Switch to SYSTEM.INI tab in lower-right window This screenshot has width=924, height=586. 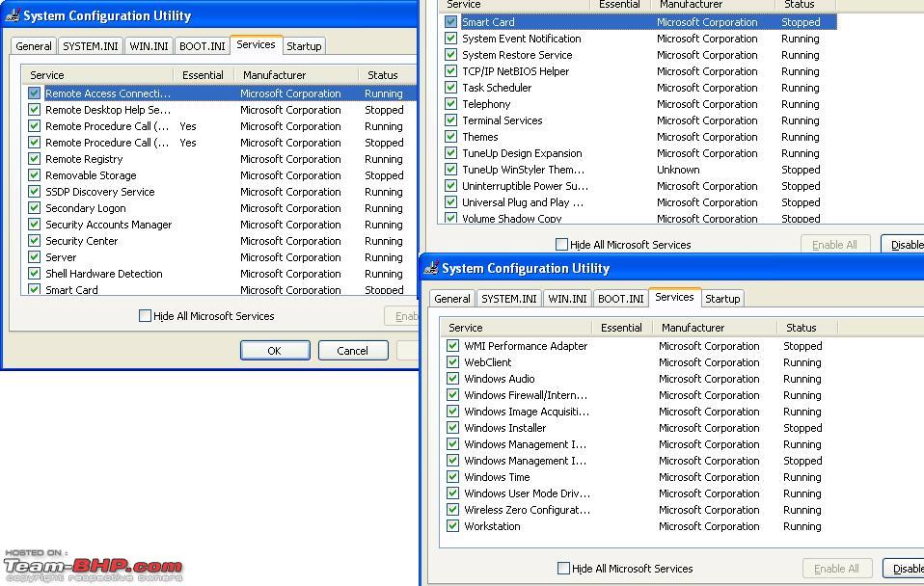click(509, 299)
